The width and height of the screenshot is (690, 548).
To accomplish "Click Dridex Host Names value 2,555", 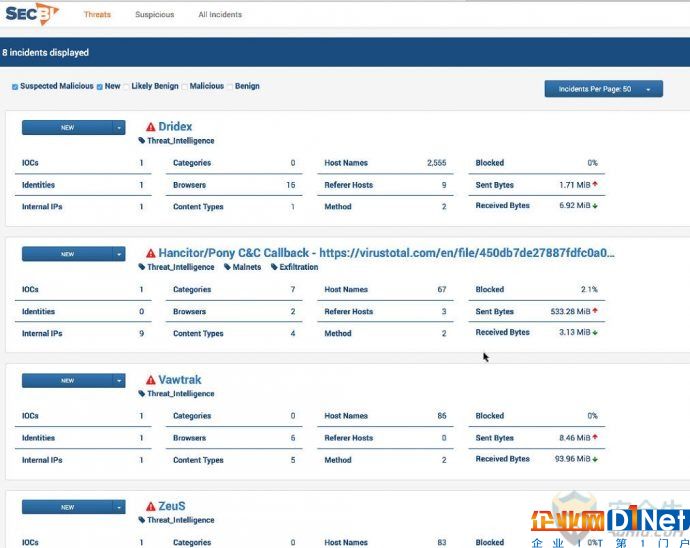I will pyautogui.click(x=437, y=163).
